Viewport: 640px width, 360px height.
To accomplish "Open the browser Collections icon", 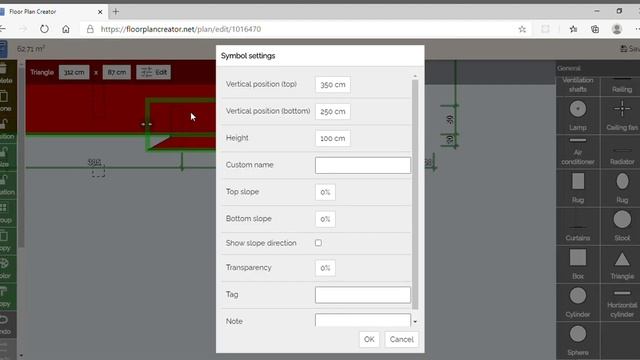I will [595, 29].
